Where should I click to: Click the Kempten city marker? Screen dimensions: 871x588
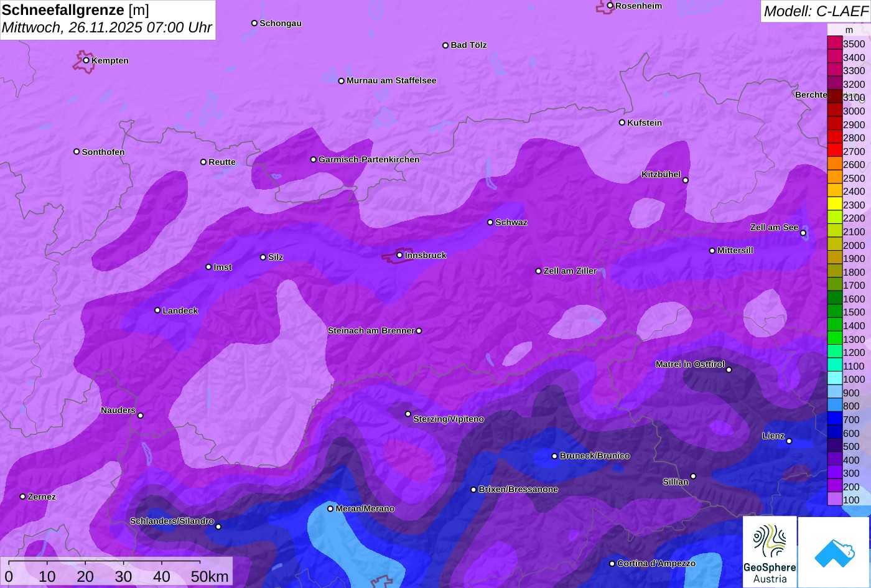click(86, 60)
